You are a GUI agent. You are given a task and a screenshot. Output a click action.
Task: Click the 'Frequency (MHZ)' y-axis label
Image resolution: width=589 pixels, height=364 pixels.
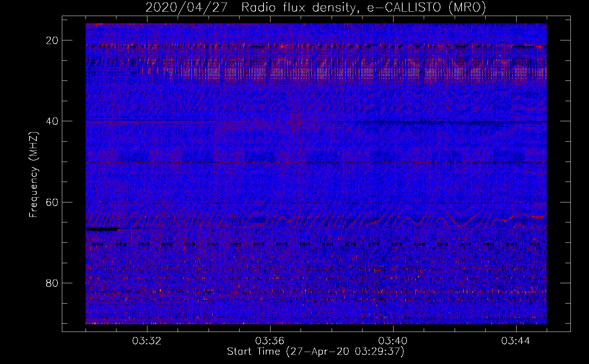[x=33, y=175]
